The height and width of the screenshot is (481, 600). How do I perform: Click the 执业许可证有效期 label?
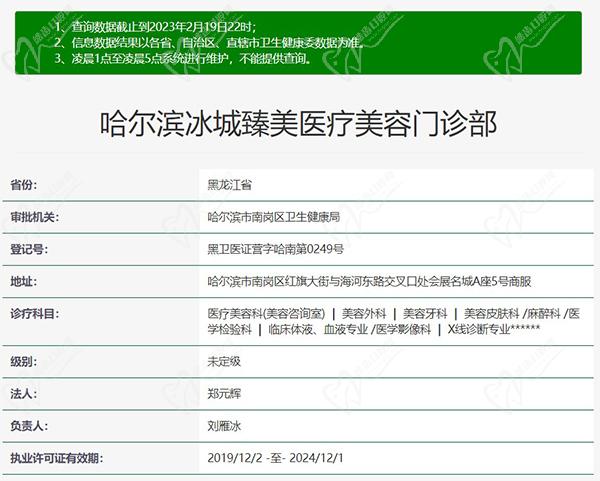point(57,458)
